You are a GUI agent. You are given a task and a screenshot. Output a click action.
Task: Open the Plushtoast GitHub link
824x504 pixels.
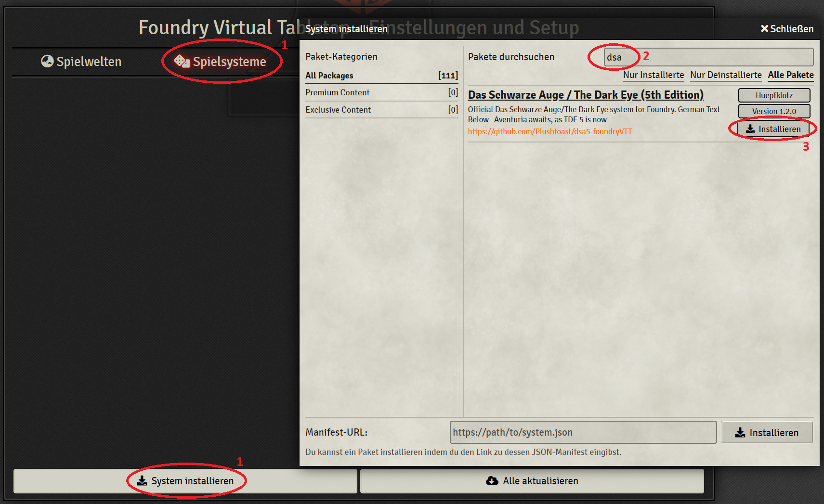coord(549,131)
